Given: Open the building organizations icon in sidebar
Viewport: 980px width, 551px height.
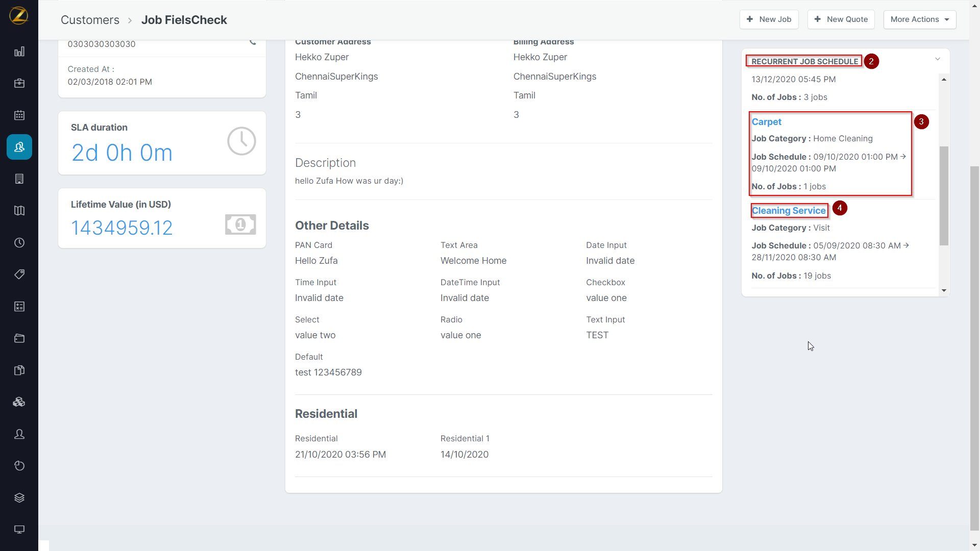Looking at the screenshot, I should 19,179.
